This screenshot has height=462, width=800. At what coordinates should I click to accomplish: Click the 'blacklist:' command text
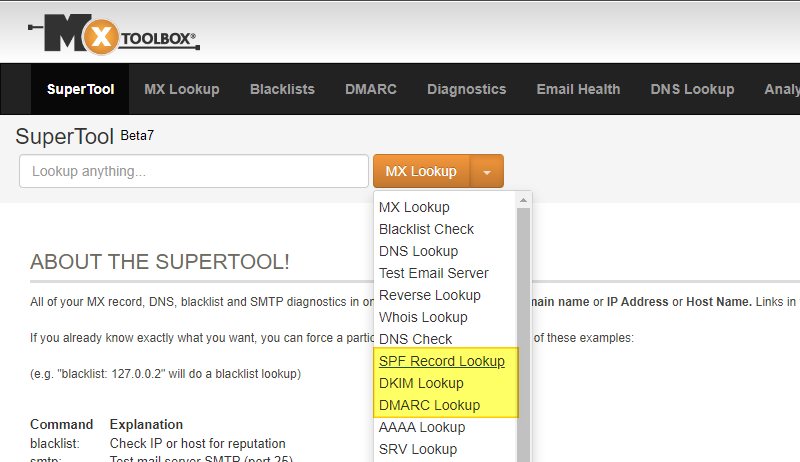tap(55, 443)
